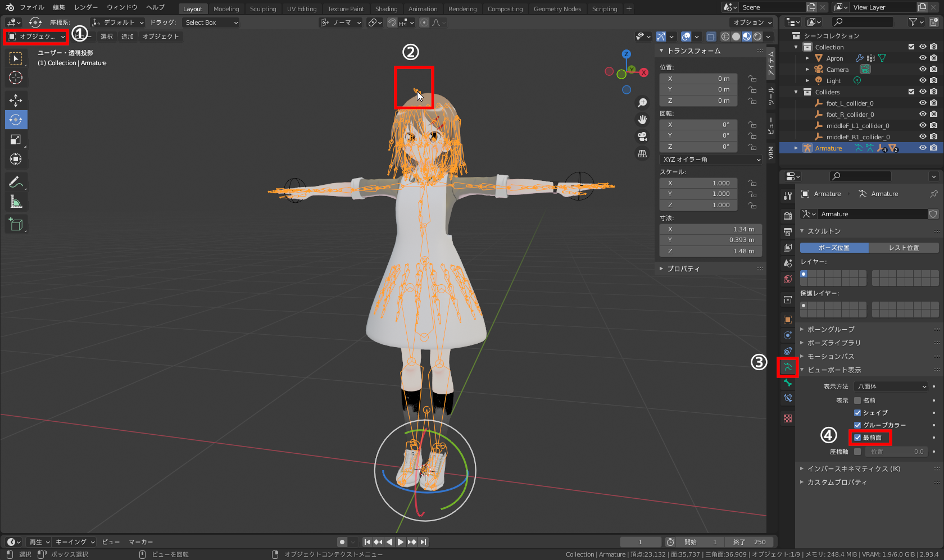
Task: Select the Cursor tool in the toolbar
Action: pyautogui.click(x=16, y=78)
